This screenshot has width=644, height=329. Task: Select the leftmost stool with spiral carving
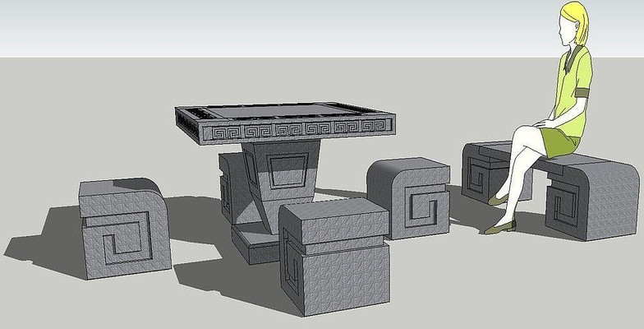click(x=123, y=226)
